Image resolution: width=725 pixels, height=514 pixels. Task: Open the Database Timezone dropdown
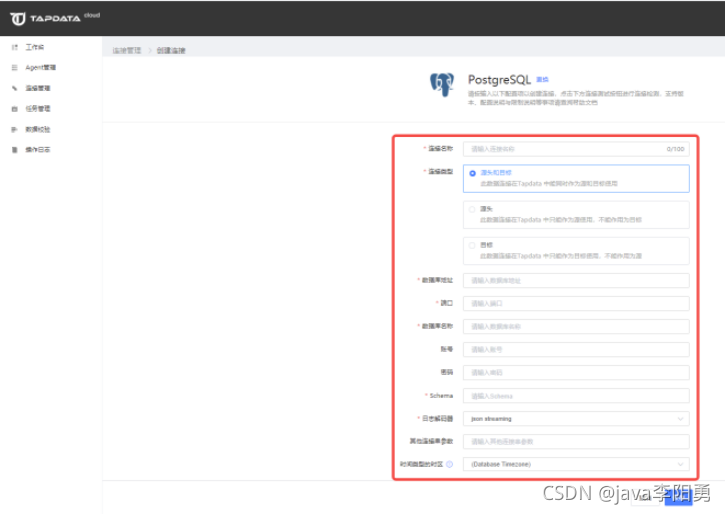pos(576,464)
